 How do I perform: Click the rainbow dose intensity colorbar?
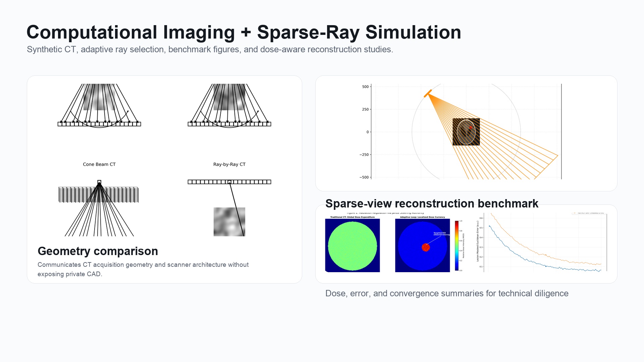(x=457, y=245)
